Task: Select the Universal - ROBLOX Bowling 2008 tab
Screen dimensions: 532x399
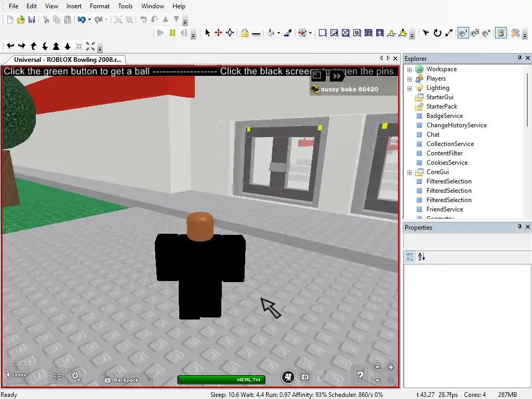Action: [x=68, y=60]
